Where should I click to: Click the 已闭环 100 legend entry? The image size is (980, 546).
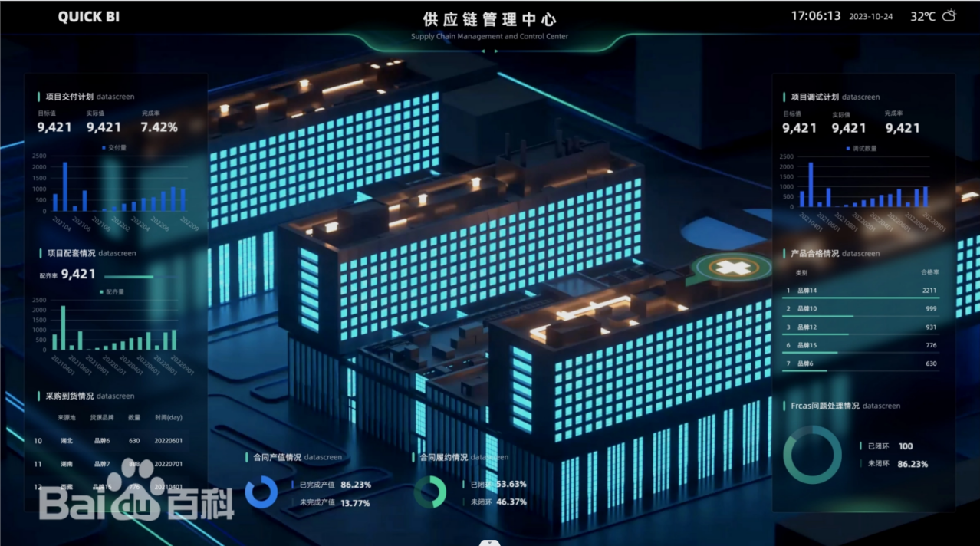pyautogui.click(x=886, y=446)
